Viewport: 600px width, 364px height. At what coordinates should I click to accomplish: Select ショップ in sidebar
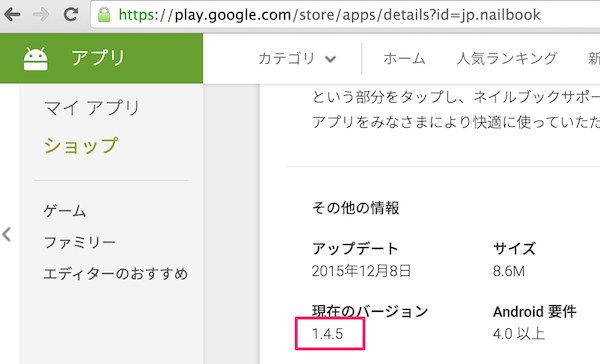coord(81,145)
